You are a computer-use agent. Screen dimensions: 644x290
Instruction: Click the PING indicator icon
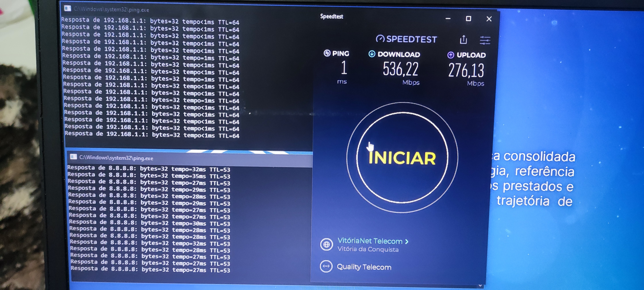click(327, 53)
